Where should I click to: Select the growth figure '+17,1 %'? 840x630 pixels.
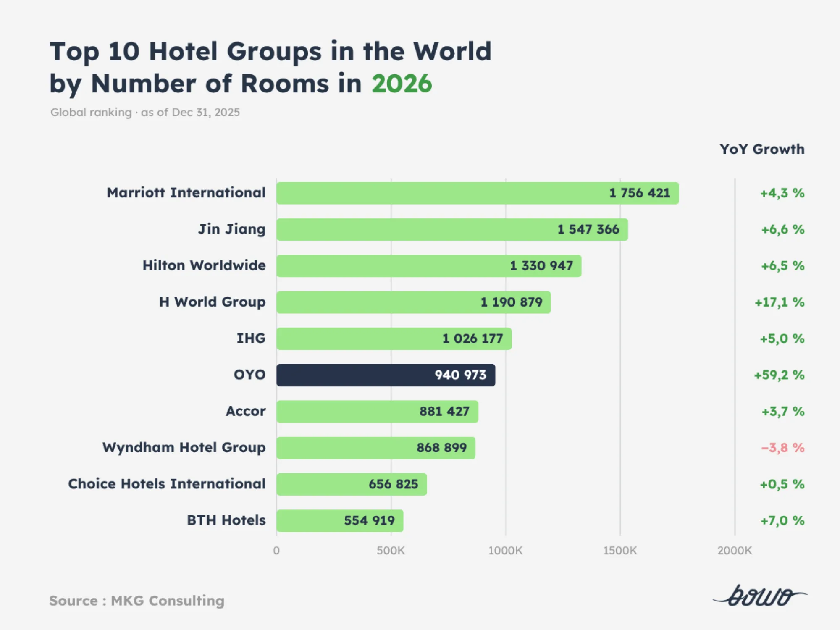coord(780,302)
